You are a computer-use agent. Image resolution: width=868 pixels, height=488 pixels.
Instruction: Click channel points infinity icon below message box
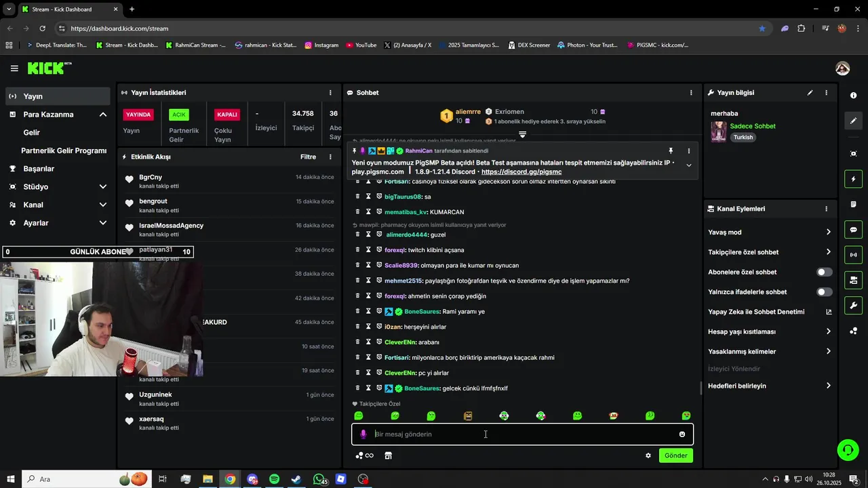[x=365, y=455]
